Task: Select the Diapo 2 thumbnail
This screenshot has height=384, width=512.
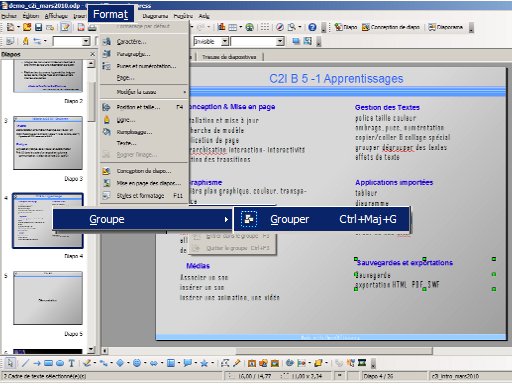Action: [x=48, y=76]
